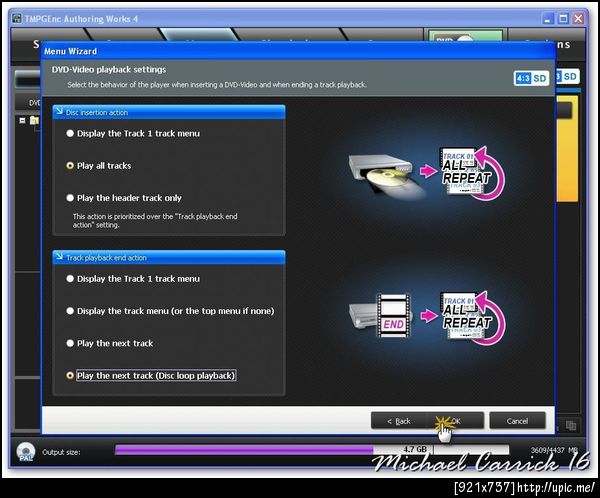
Task: Click the PAL disc icon in the status bar
Action: click(26, 452)
